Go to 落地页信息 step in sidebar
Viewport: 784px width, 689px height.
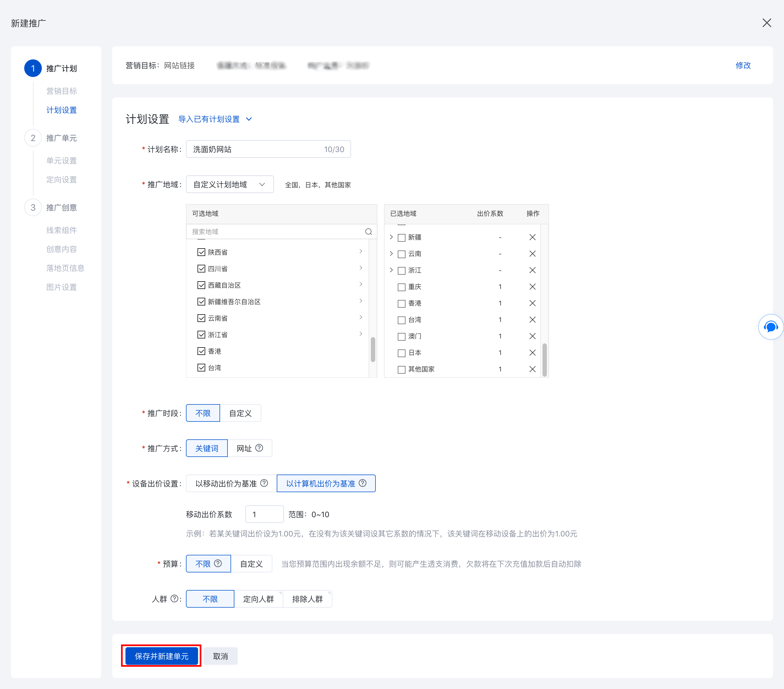pos(65,268)
